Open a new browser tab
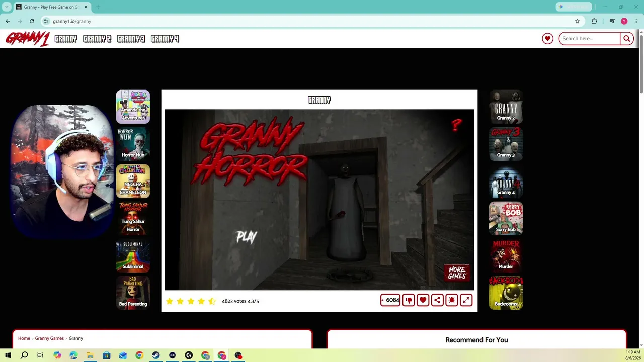Image resolution: width=644 pixels, height=362 pixels. tap(98, 7)
